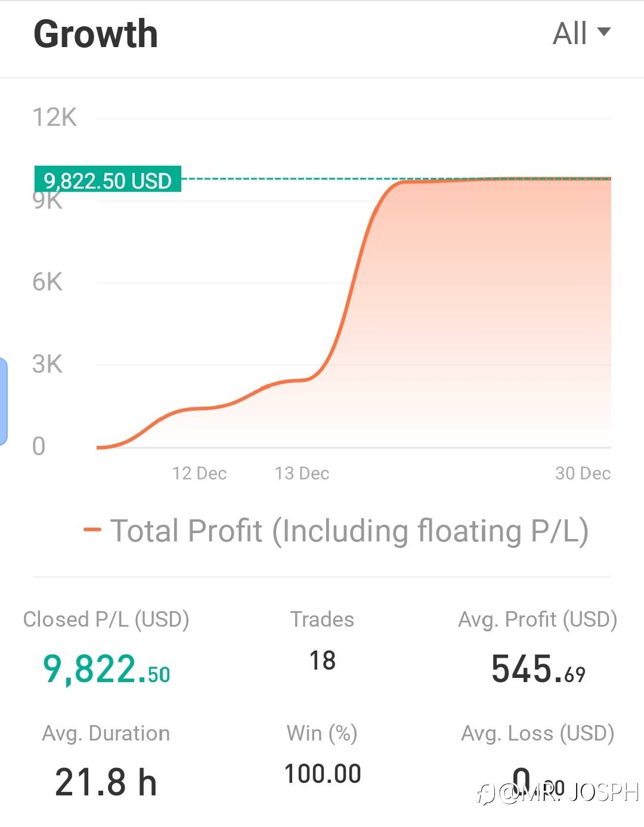Click the 9,822.50 USD chart value label
Viewport: 644px width, 827px height.
(x=108, y=179)
